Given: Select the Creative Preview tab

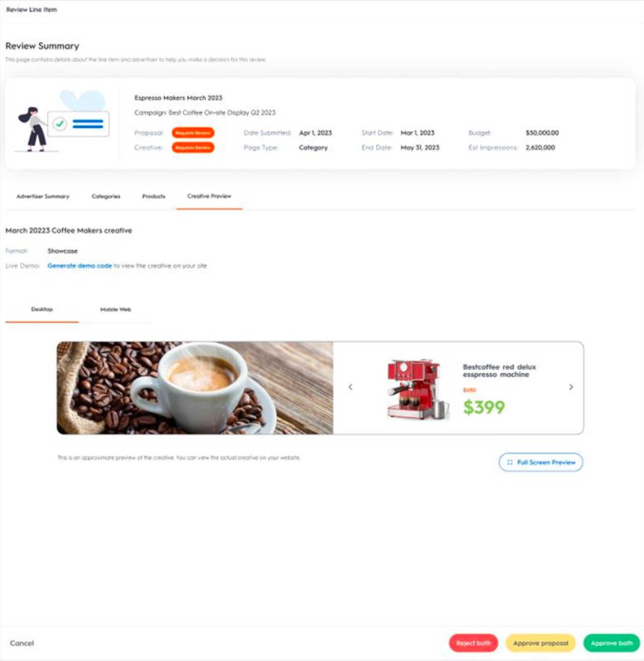Looking at the screenshot, I should (x=209, y=196).
